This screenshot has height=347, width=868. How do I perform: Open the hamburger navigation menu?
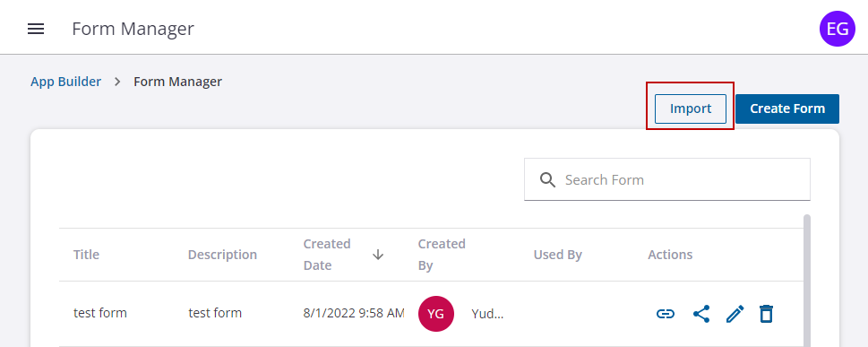[x=36, y=29]
